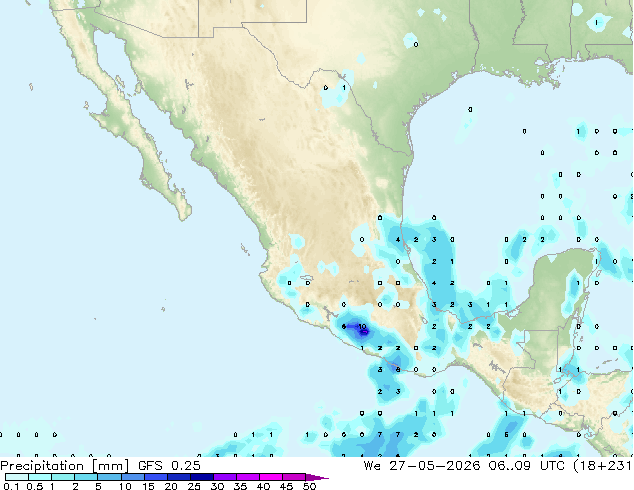Click the '1' value at the Texas–Mexico border
This screenshot has width=634, height=490.
(x=344, y=88)
